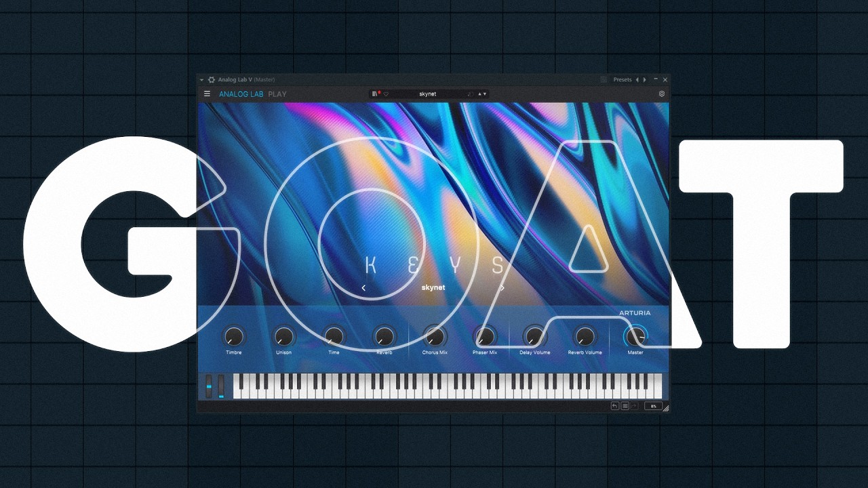Open FL plugin wrapper gear settings
Viewport: 868px width, 488px height.
211,80
